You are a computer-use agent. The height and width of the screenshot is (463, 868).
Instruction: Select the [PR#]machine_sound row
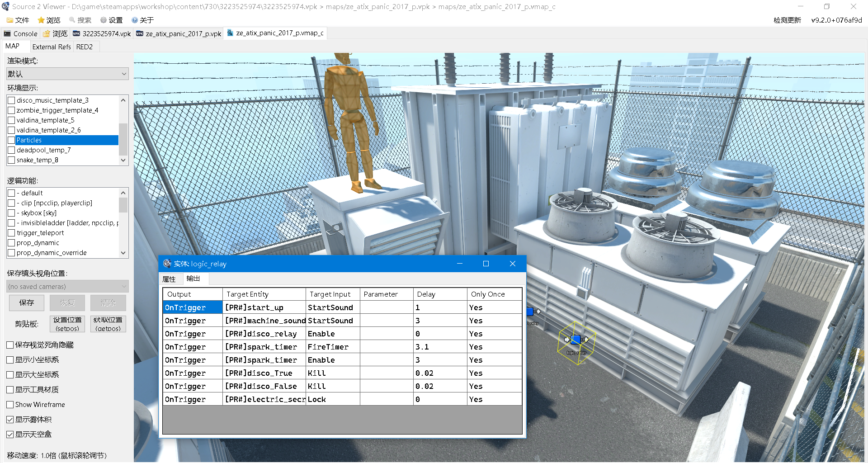tap(342, 321)
